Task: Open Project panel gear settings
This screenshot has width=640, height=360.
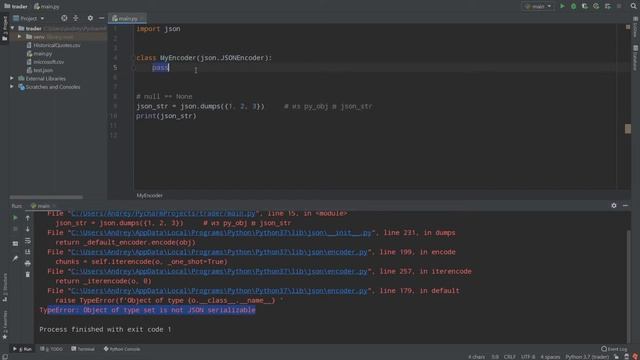Action: tap(90, 18)
